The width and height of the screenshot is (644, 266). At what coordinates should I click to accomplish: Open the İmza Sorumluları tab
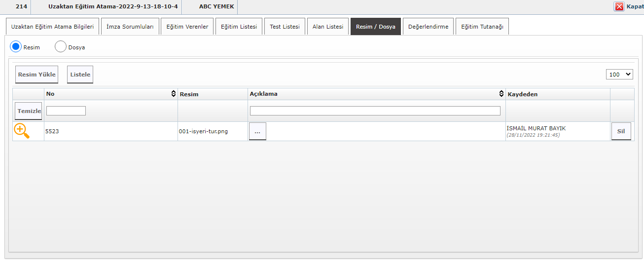pos(130,27)
